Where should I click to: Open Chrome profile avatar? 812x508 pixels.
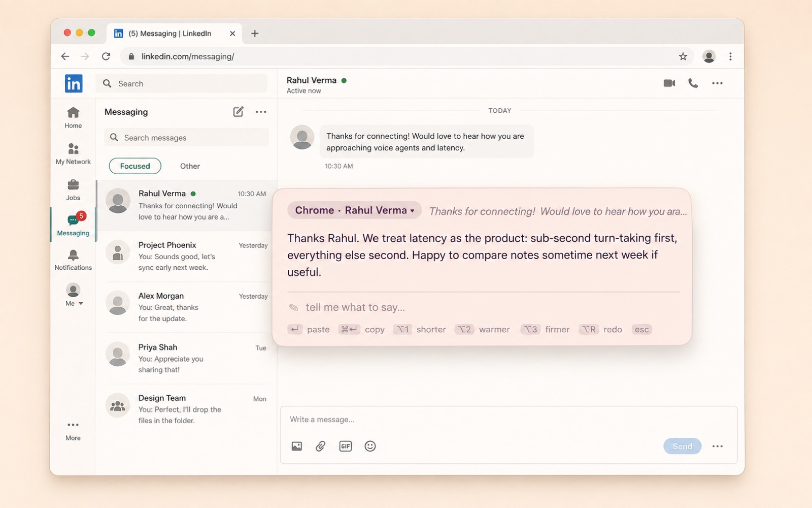pyautogui.click(x=709, y=56)
